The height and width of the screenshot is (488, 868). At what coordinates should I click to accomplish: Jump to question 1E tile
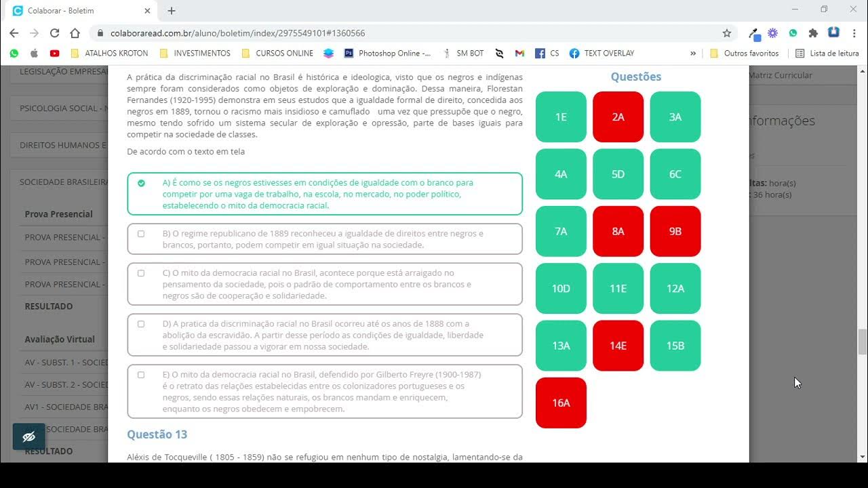pyautogui.click(x=561, y=117)
